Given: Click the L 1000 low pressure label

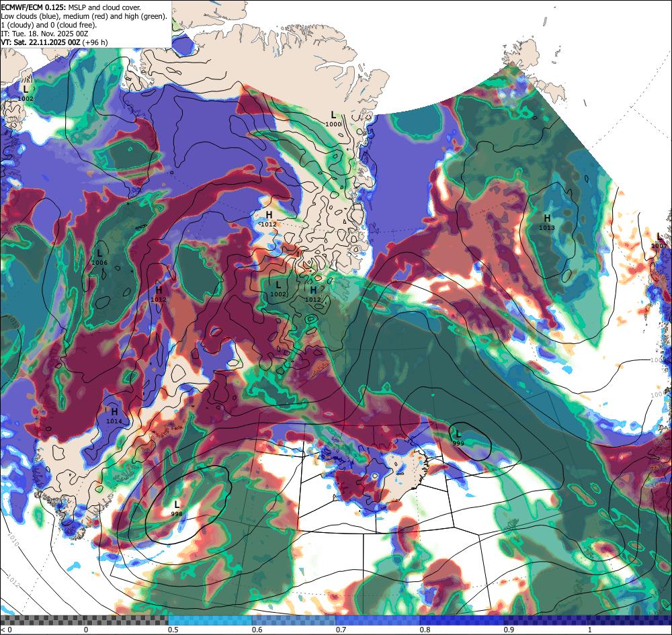Looking at the screenshot, I should coord(333,119).
